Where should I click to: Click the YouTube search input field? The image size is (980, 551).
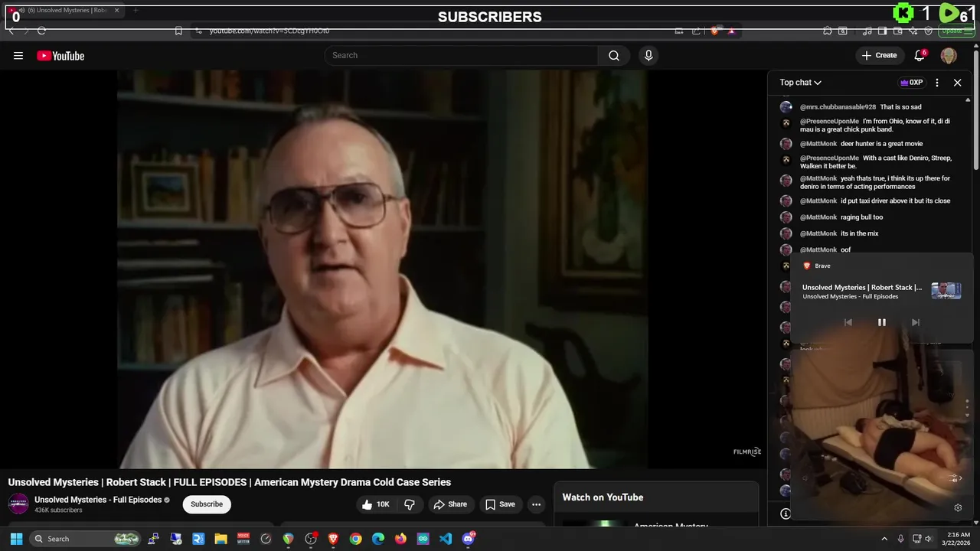pos(461,55)
